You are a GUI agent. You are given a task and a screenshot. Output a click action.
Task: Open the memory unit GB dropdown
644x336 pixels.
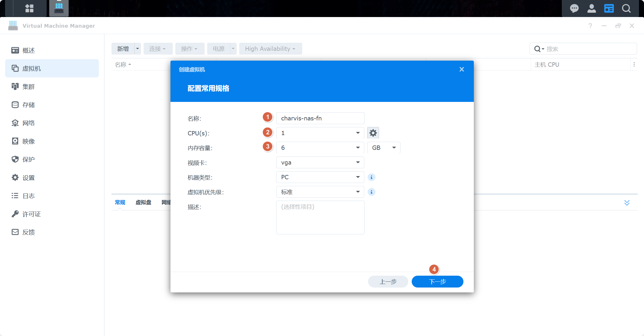pos(383,148)
